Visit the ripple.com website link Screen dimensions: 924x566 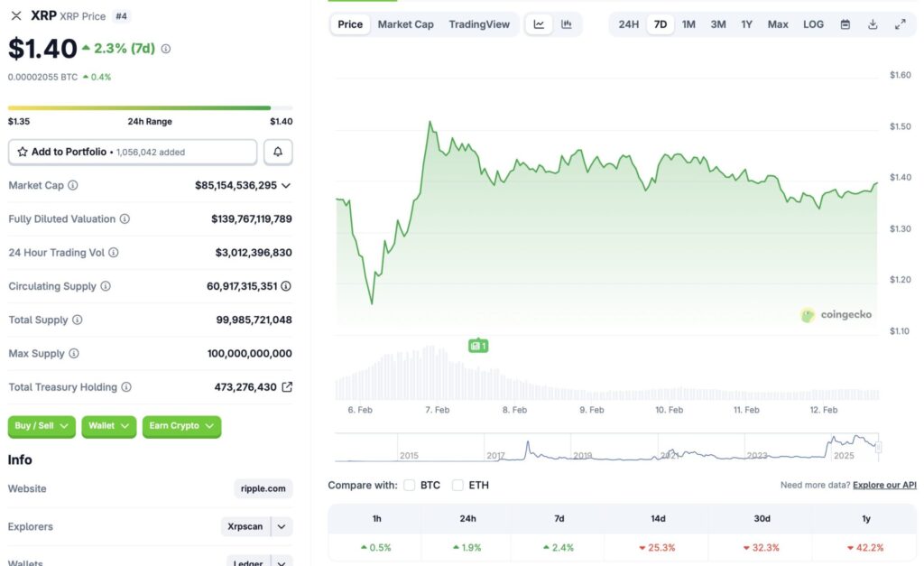tap(263, 488)
